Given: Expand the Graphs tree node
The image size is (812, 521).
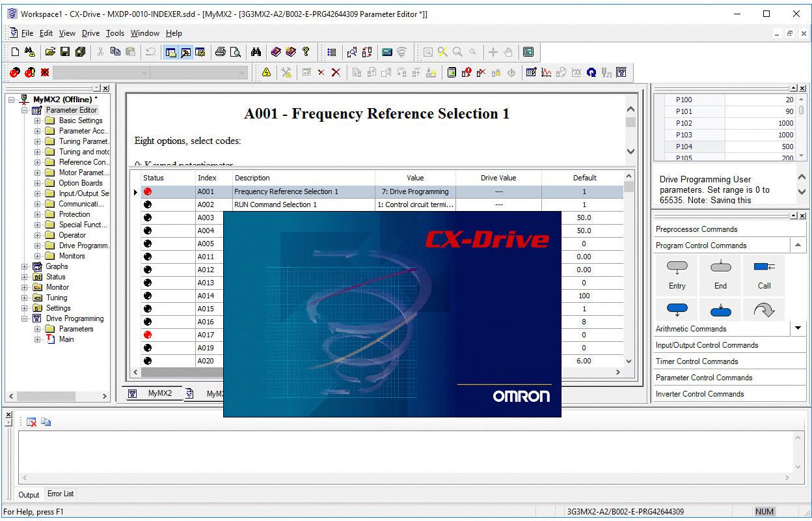Looking at the screenshot, I should click(x=24, y=266).
